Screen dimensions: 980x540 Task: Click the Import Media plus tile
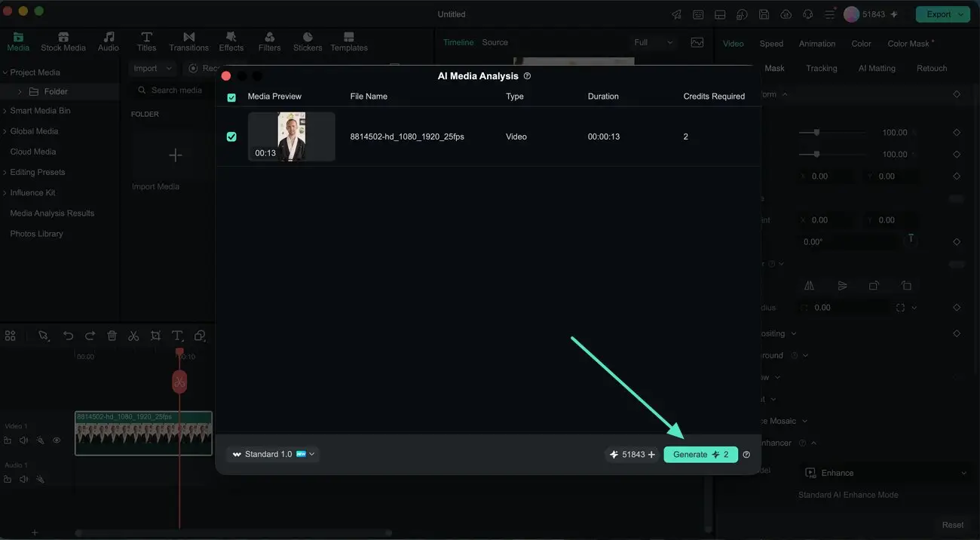pos(175,155)
